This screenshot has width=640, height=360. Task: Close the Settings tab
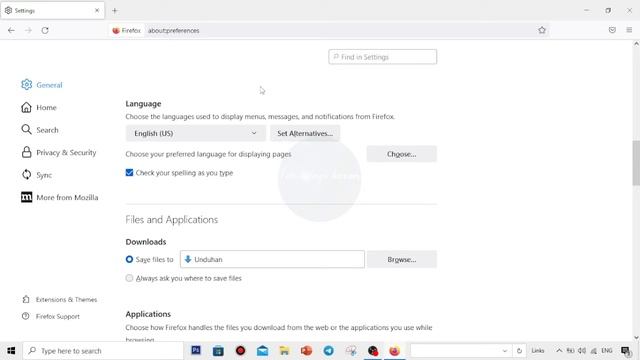97,11
